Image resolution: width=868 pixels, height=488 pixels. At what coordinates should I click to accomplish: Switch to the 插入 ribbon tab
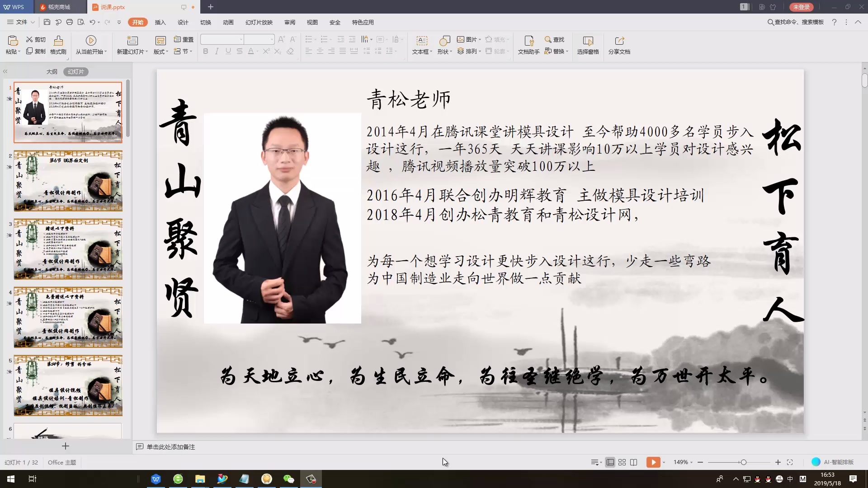pos(160,22)
